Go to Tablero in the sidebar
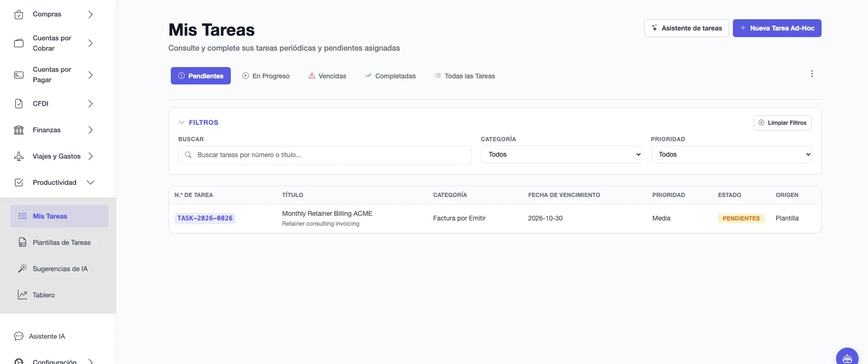This screenshot has height=364, width=868. point(59,295)
